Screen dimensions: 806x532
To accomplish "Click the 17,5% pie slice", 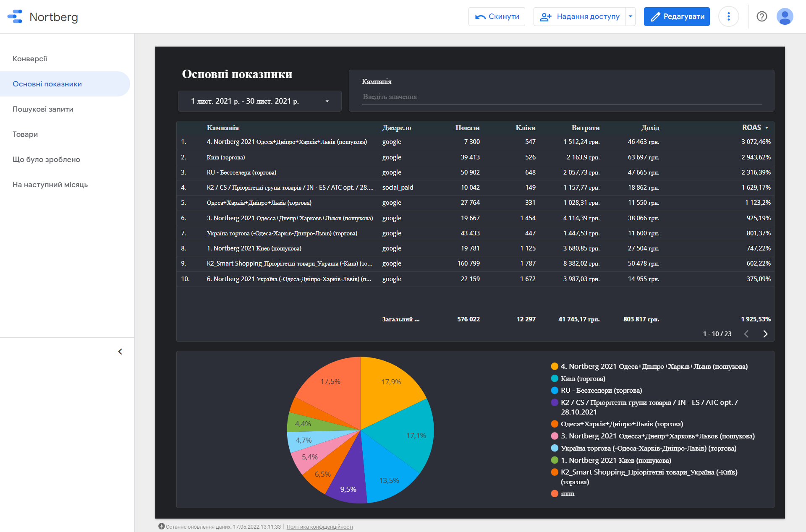I will tap(334, 388).
